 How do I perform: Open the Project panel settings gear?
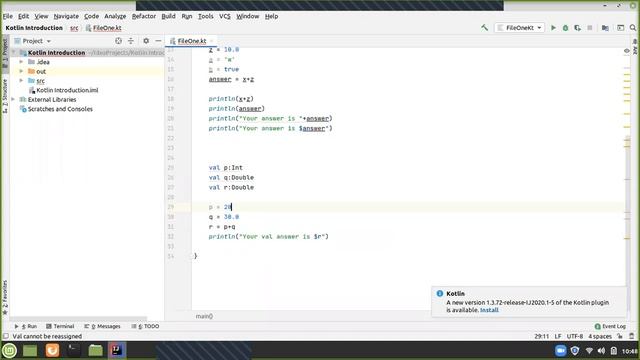(146, 41)
